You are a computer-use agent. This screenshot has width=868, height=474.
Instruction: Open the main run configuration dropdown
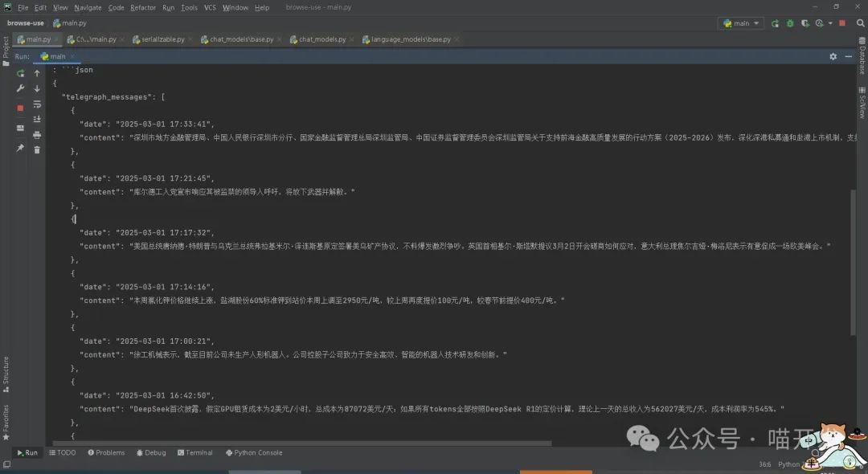pyautogui.click(x=739, y=23)
